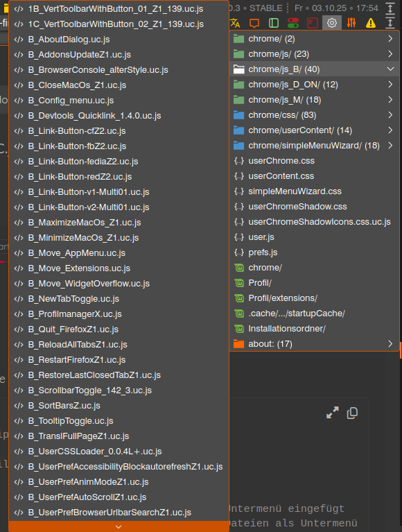Expand the about: (17) submenu
402x532 pixels.
pos(314,344)
